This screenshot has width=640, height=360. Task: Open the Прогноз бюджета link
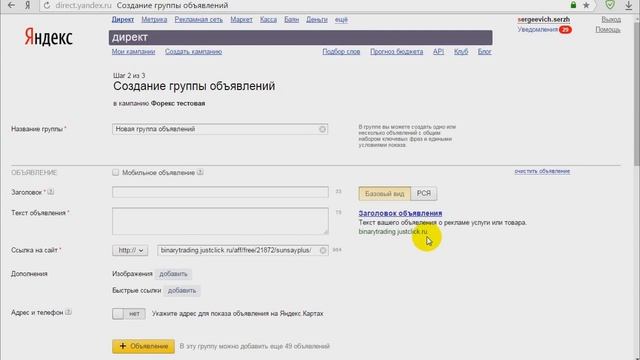[x=396, y=52]
